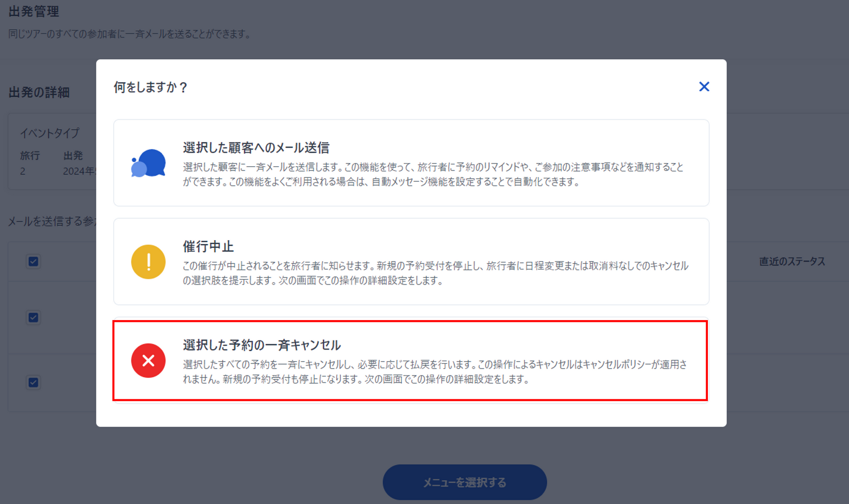Click the blue speech bubbles mail icon
This screenshot has height=504, width=849.
149,163
